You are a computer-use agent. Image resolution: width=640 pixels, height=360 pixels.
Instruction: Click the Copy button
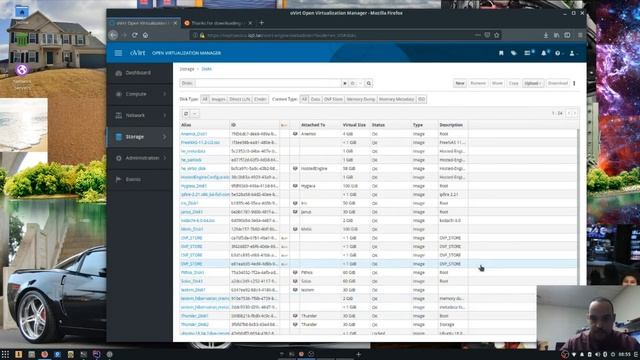click(x=513, y=83)
